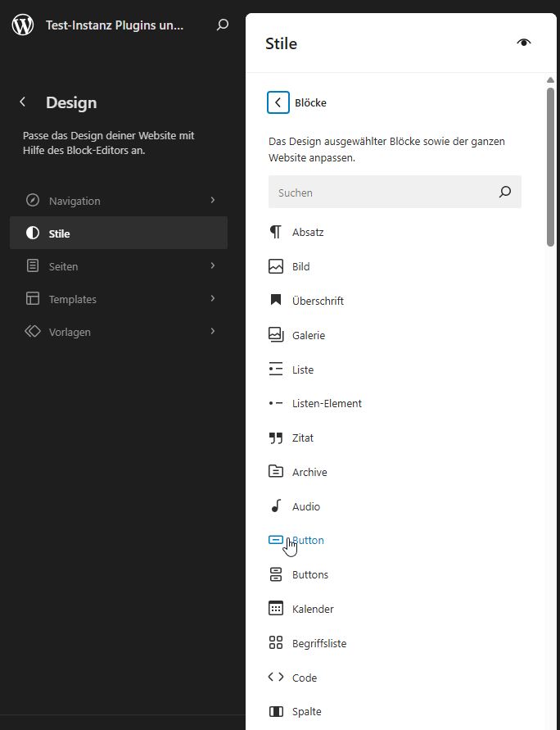
Task: Expand the Navigation chevron
Action: click(x=213, y=200)
